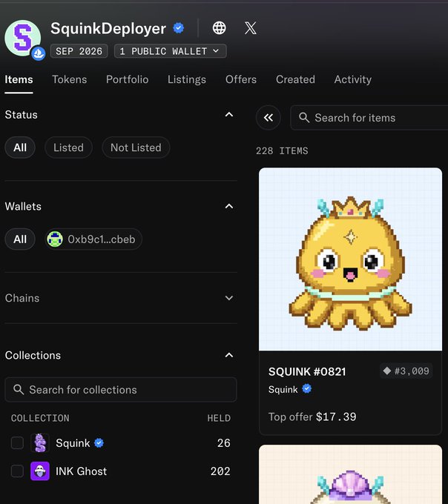
Task: Click the COLLECTION column header
Action: [x=40, y=418]
